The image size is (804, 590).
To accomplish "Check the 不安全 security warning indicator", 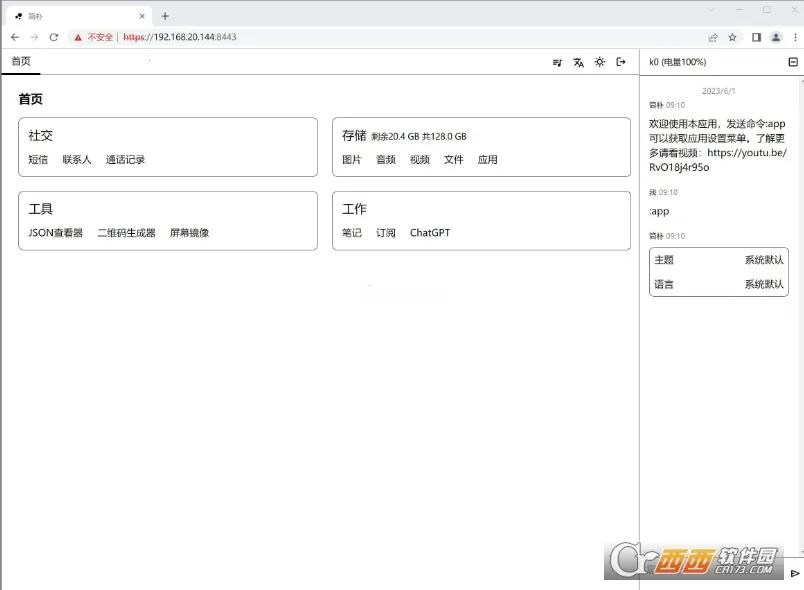I will (x=97, y=37).
